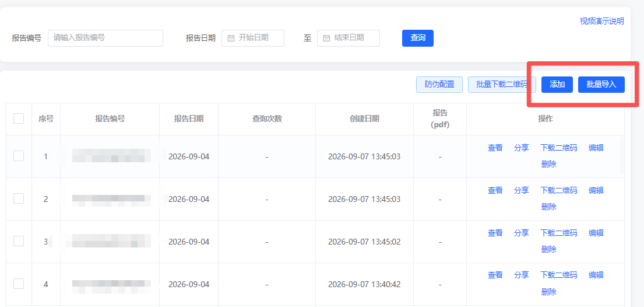Click report date 2026-09-04 in row 1
Viewport: 644px width, 307px height.
(189, 157)
